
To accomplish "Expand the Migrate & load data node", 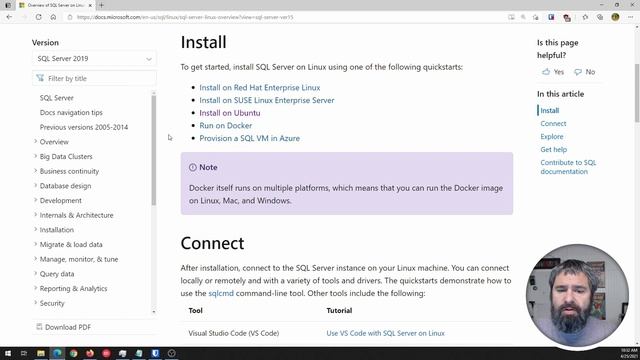I will point(36,244).
